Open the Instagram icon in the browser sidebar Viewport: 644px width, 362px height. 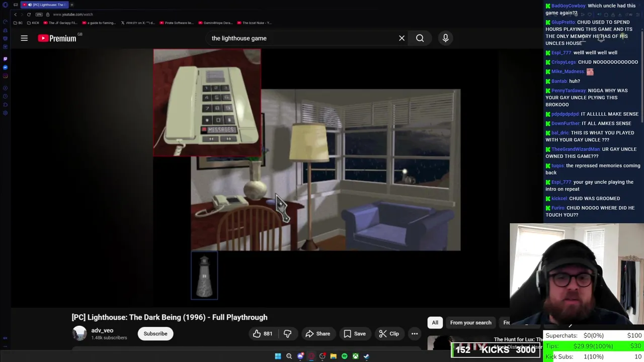5,76
